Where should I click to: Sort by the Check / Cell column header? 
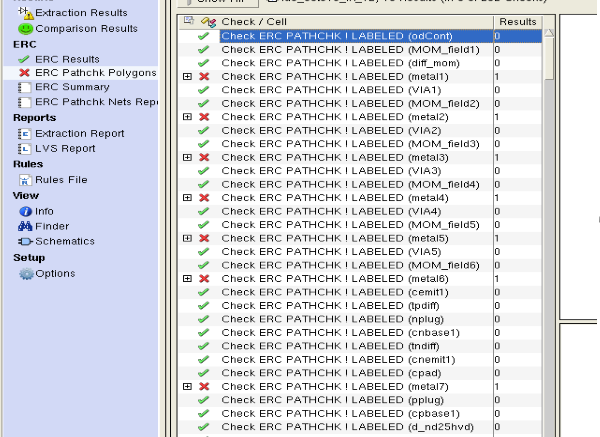pyautogui.click(x=254, y=22)
